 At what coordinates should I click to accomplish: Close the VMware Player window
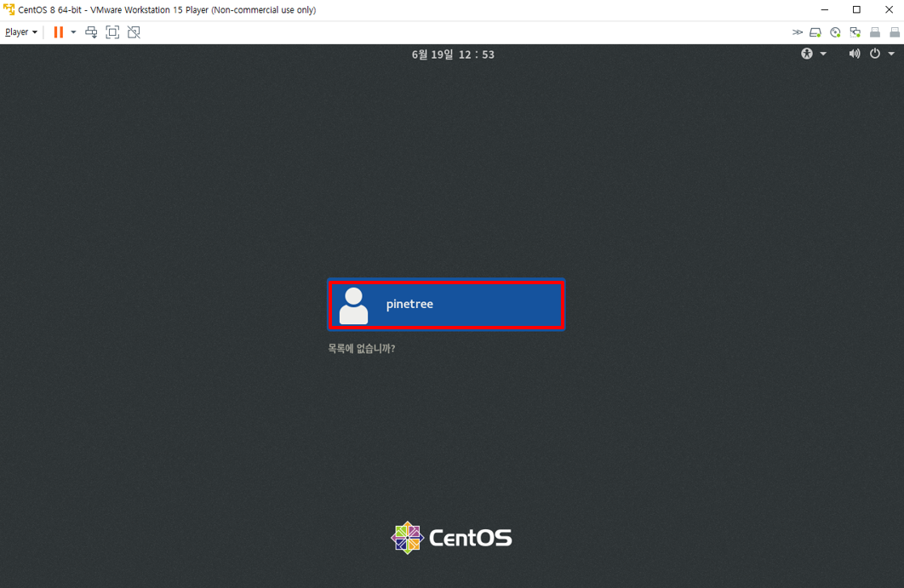[x=889, y=10]
